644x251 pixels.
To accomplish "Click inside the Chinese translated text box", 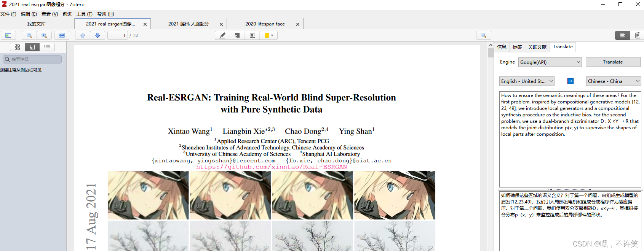I will [570, 221].
